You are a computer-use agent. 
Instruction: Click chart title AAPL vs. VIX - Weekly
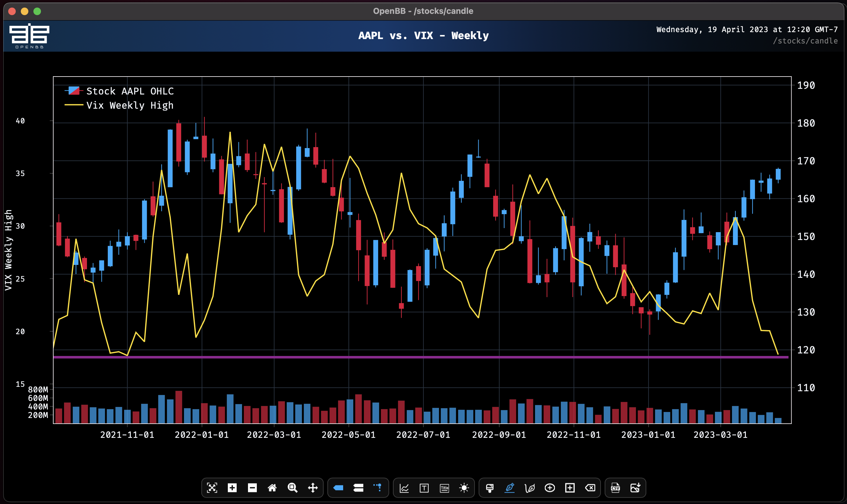(x=423, y=36)
